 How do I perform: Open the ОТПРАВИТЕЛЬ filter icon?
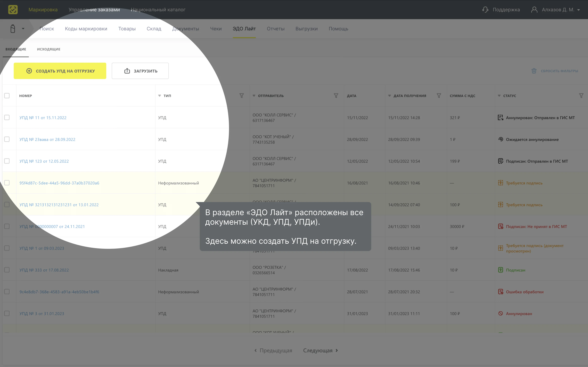coord(336,96)
